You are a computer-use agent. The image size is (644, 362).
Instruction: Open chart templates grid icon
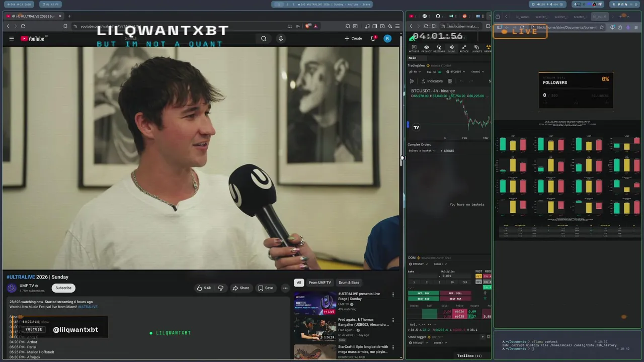(x=450, y=81)
